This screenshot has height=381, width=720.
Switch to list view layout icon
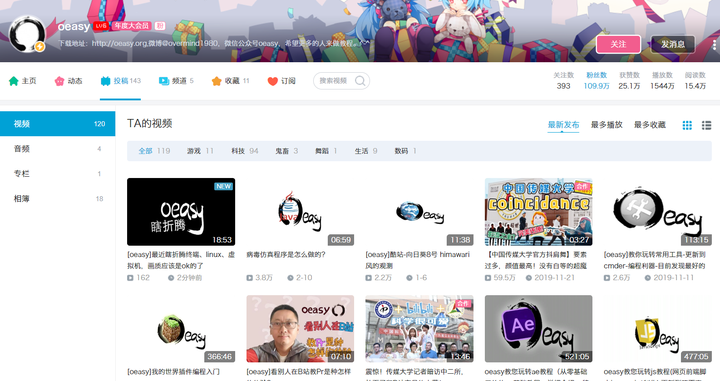pyautogui.click(x=707, y=125)
